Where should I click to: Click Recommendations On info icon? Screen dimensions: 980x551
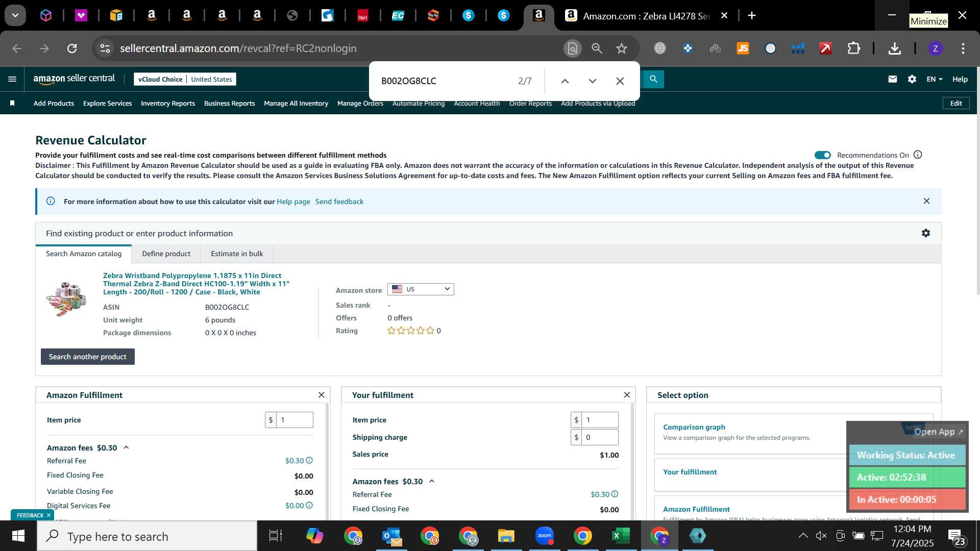(x=918, y=155)
